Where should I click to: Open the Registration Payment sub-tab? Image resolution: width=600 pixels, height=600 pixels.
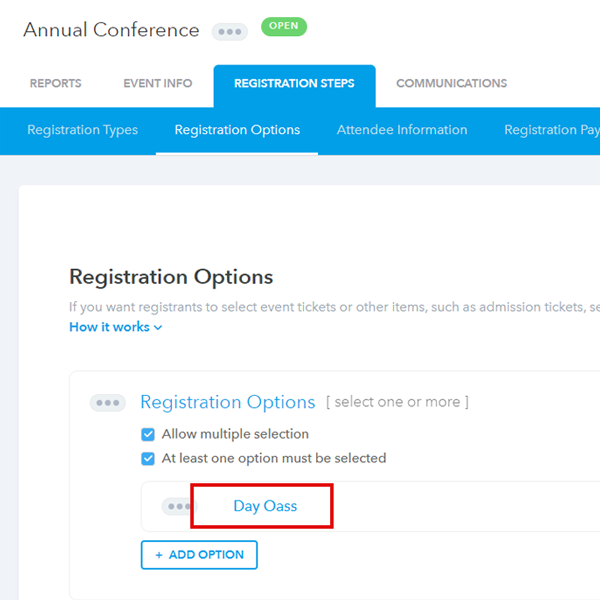pyautogui.click(x=551, y=130)
